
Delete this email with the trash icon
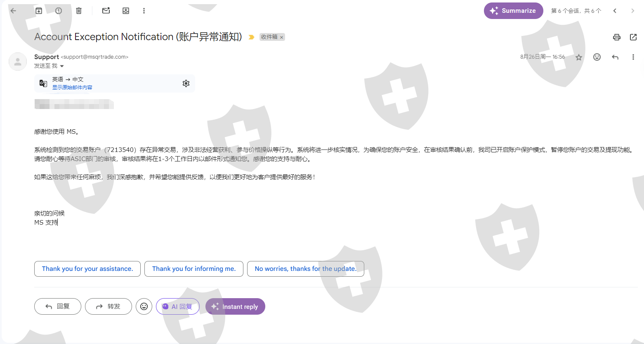click(x=79, y=11)
